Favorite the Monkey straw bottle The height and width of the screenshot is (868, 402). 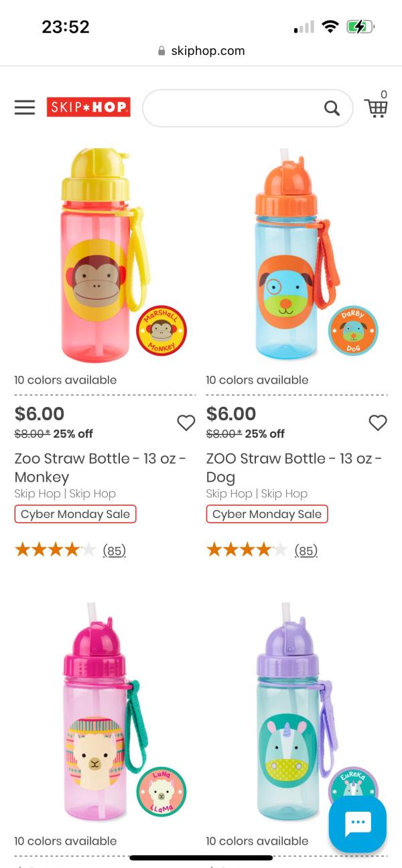tap(186, 422)
